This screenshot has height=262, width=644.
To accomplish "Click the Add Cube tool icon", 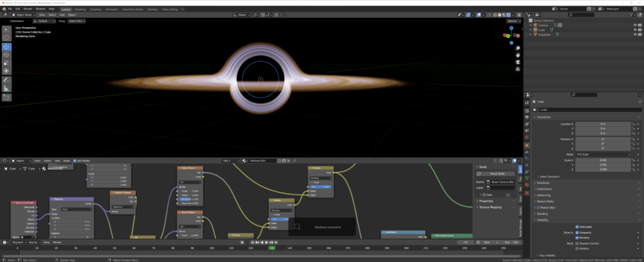I will (x=6, y=98).
